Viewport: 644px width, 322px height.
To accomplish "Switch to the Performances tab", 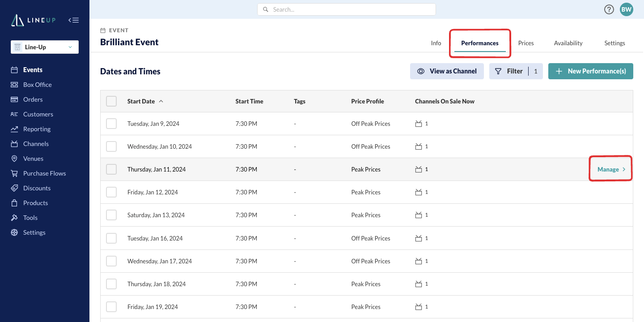I will click(x=480, y=43).
